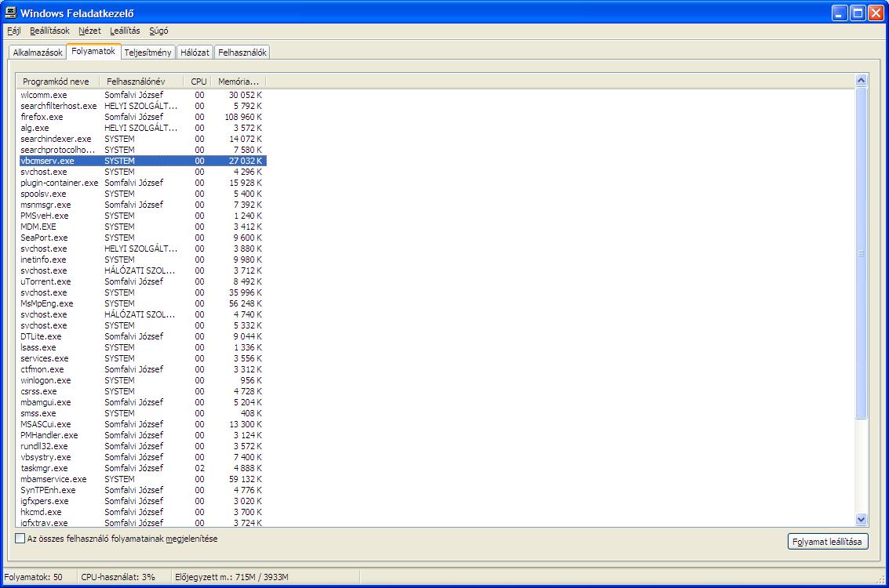Image resolution: width=889 pixels, height=588 pixels.
Task: Close the Windows Feladatkezelő window
Action: click(876, 13)
